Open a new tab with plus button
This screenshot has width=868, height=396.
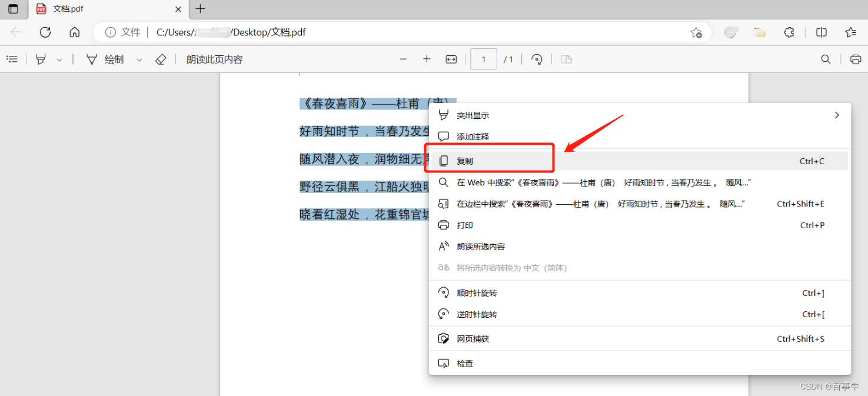pos(201,9)
